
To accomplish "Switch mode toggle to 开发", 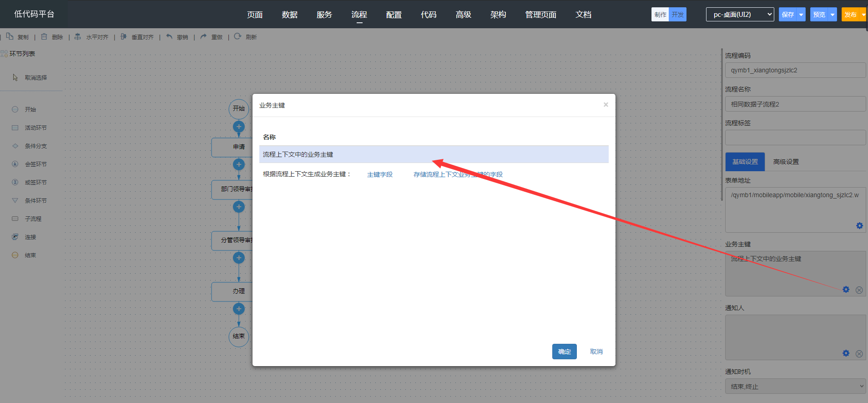I will [x=677, y=15].
